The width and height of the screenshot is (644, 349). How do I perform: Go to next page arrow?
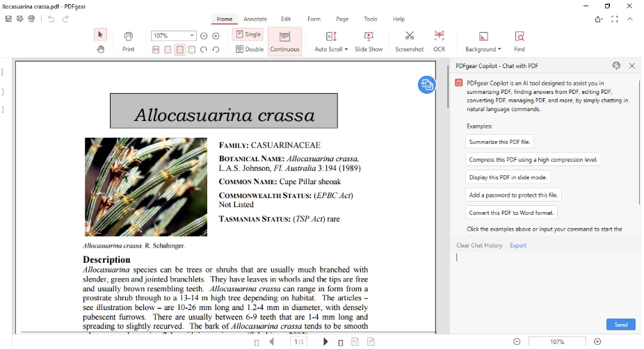325,341
